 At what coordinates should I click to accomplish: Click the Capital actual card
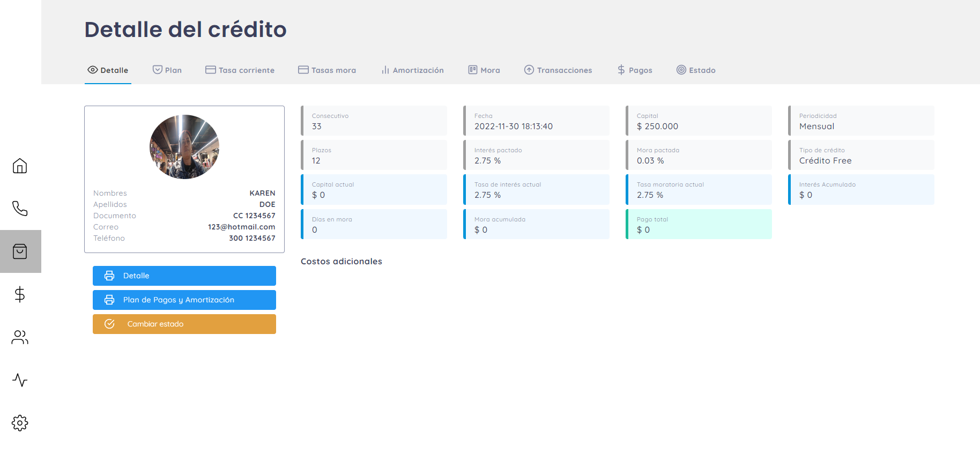coord(374,189)
